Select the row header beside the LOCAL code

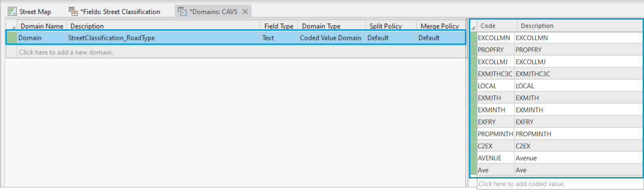pos(474,86)
